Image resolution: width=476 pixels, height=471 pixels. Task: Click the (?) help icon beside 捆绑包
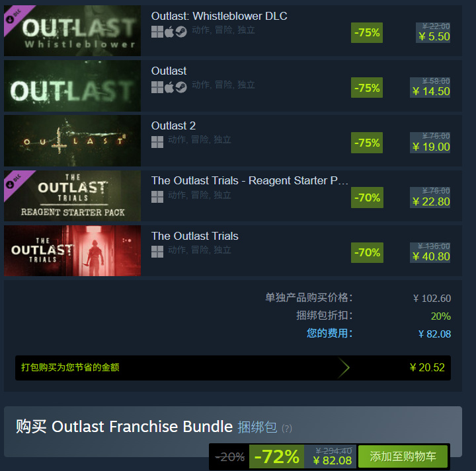tap(286, 429)
